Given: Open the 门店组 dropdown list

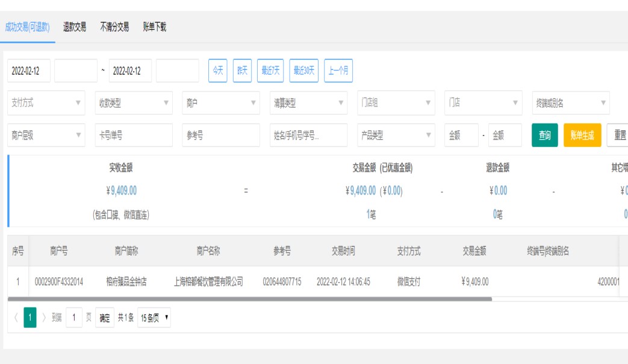Looking at the screenshot, I should point(396,103).
